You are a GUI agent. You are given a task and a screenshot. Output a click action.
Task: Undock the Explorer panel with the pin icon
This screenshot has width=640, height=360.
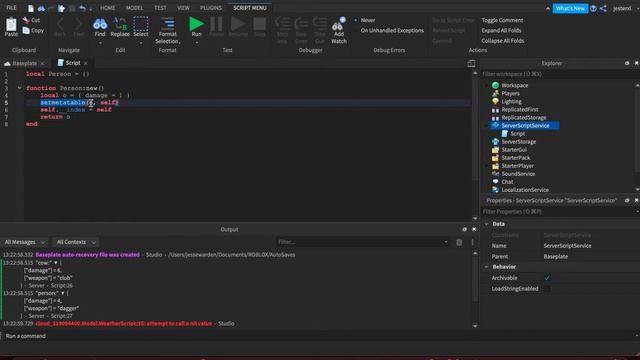click(x=627, y=63)
